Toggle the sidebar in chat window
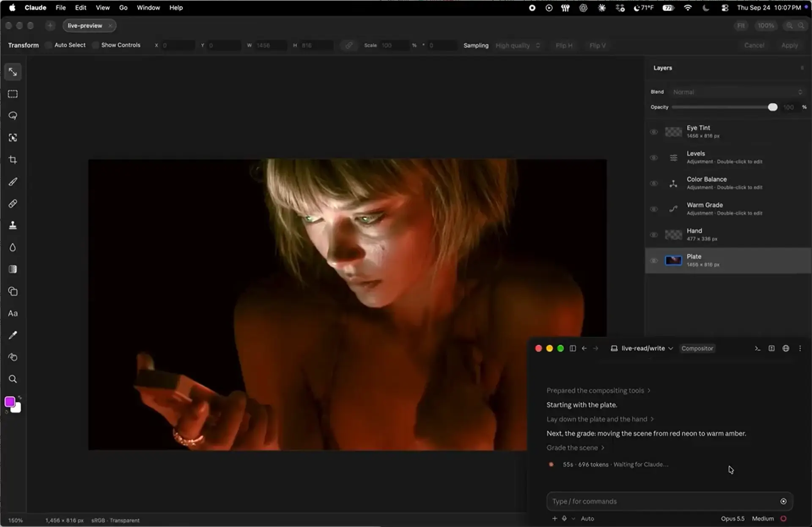812x527 pixels. 573,349
